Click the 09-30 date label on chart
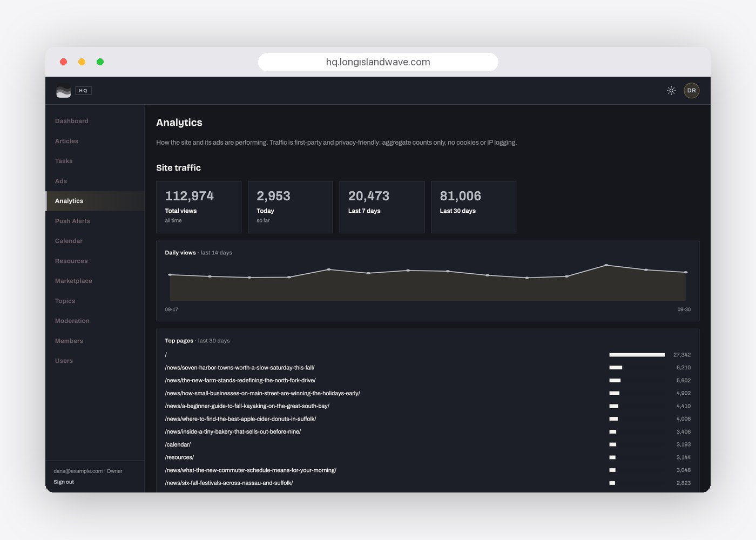The image size is (756, 540). 684,309
